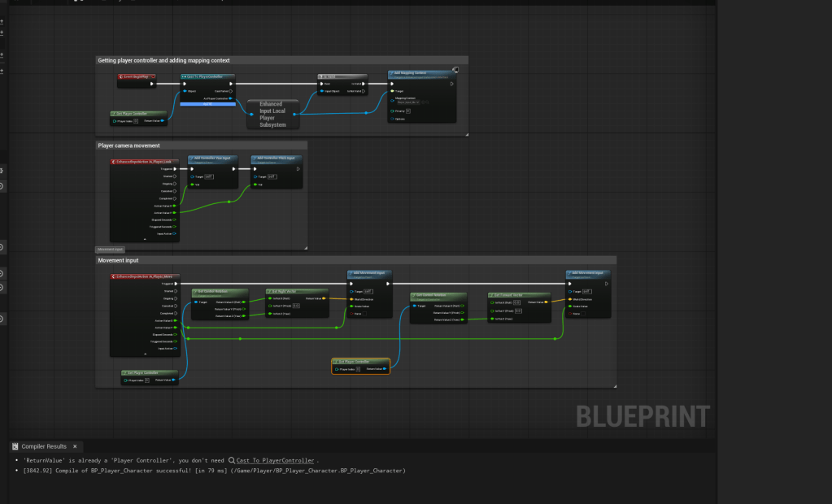This screenshot has width=832, height=504.
Task: Close the Compiler Results tab
Action: point(75,446)
